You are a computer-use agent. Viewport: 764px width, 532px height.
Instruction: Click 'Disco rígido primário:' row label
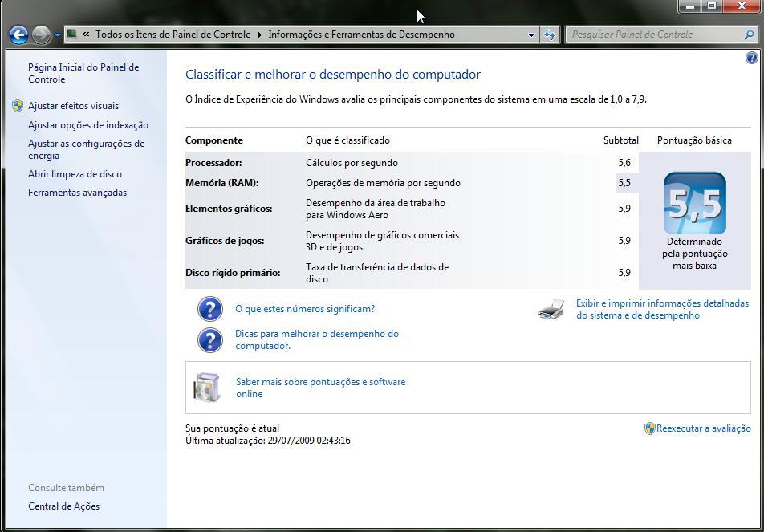click(x=233, y=272)
